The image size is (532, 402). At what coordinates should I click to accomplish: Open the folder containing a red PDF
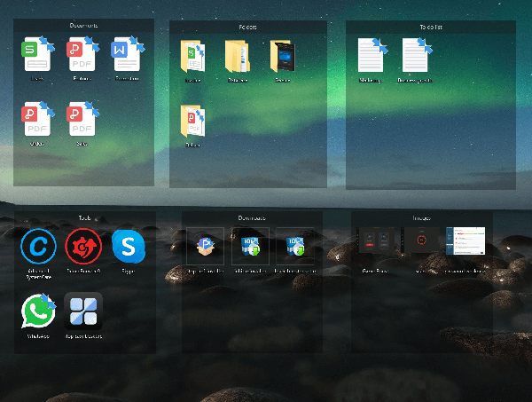(192, 121)
